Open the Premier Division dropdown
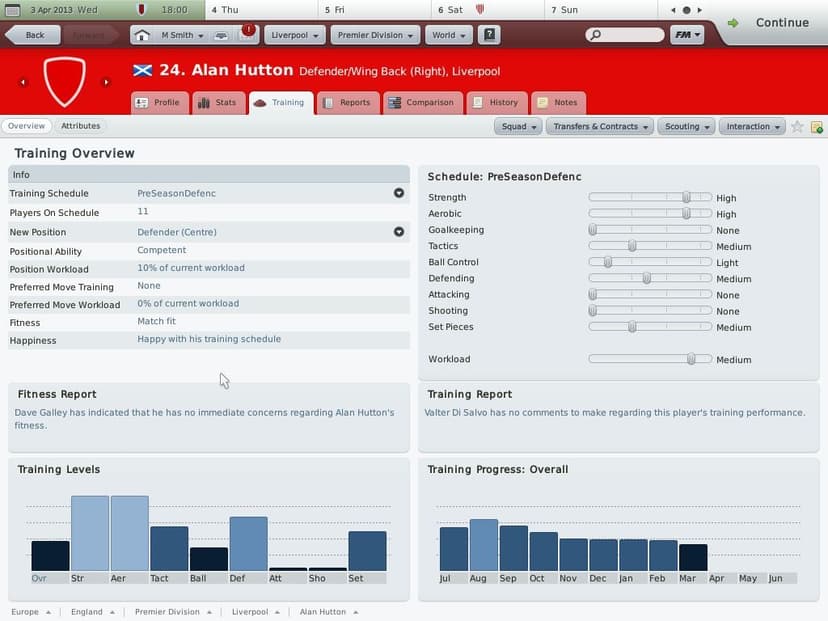 click(375, 35)
